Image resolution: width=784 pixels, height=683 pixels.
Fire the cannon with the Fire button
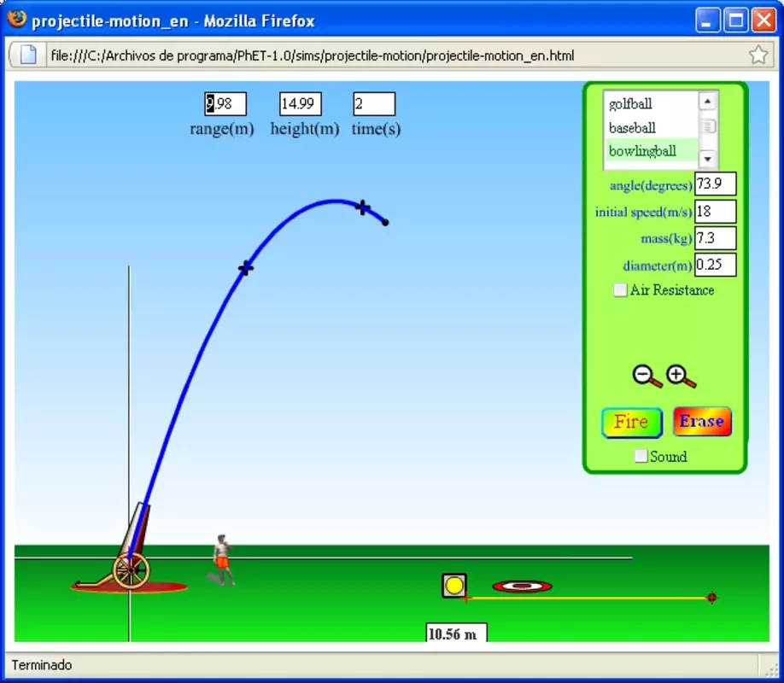(632, 423)
